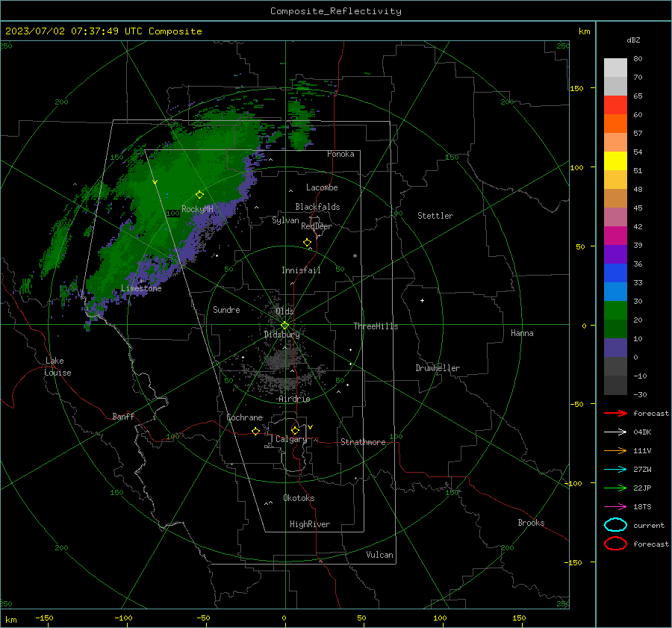Click the asterisk marker east of Innisfail
Viewport: 672px width, 628px height.
tap(355, 256)
